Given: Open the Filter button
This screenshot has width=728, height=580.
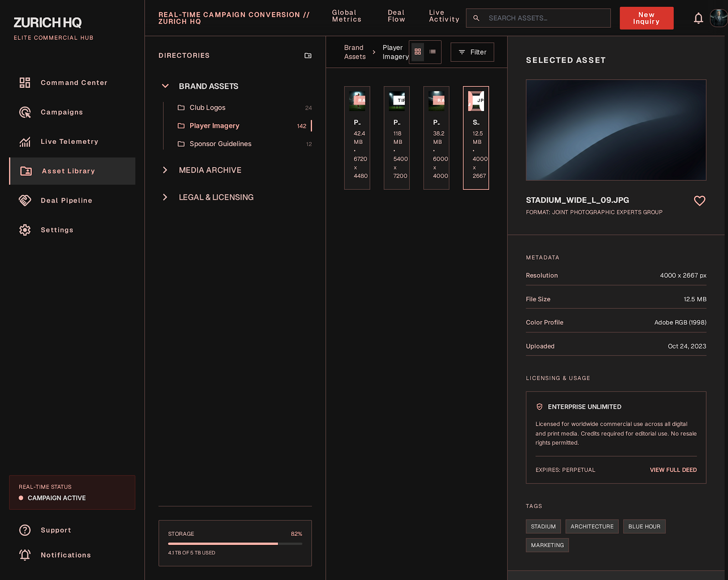Looking at the screenshot, I should click(x=472, y=52).
